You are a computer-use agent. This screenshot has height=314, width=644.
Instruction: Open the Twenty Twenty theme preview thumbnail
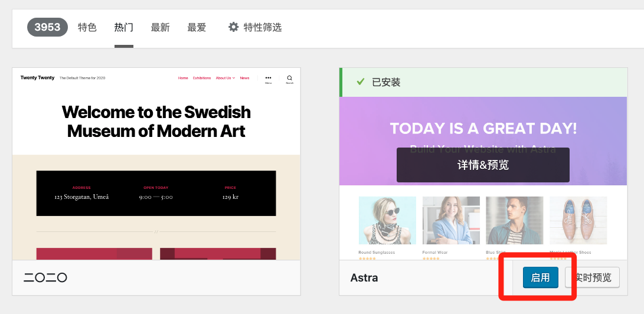[156, 163]
